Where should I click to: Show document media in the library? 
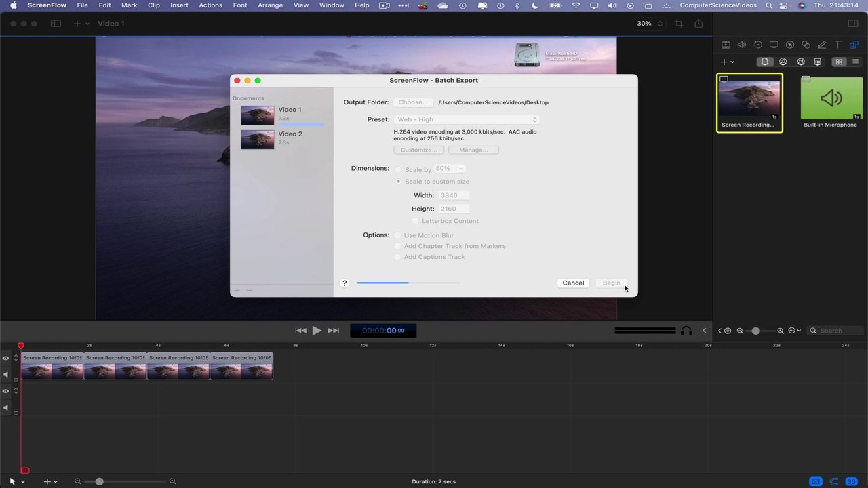click(765, 62)
